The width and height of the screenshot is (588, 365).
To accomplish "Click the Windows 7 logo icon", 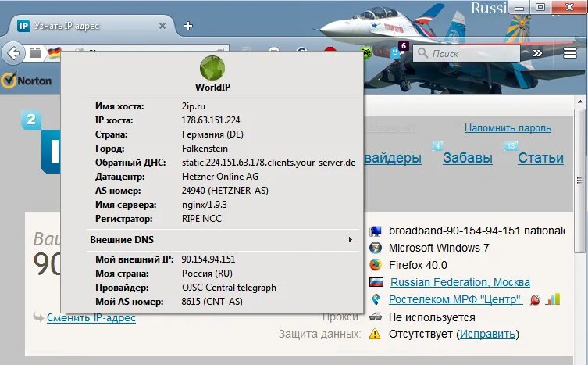I will tap(376, 248).
